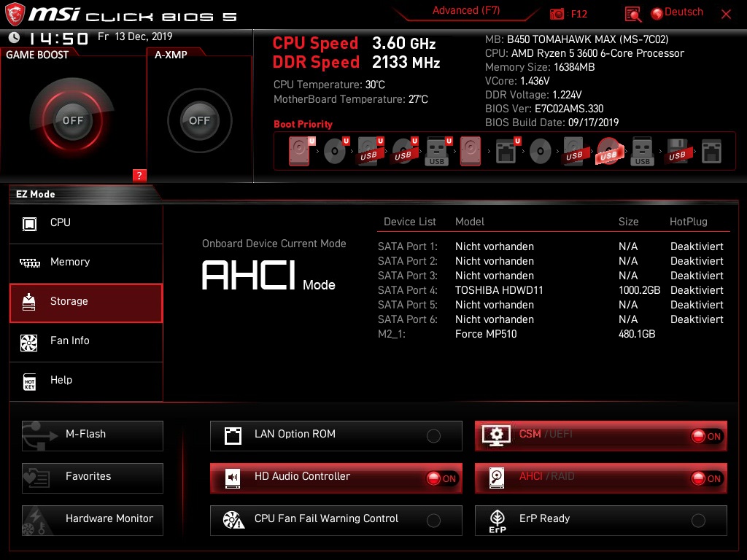Click the SATA Port 1 row label
747x560 pixels.
coord(408,246)
